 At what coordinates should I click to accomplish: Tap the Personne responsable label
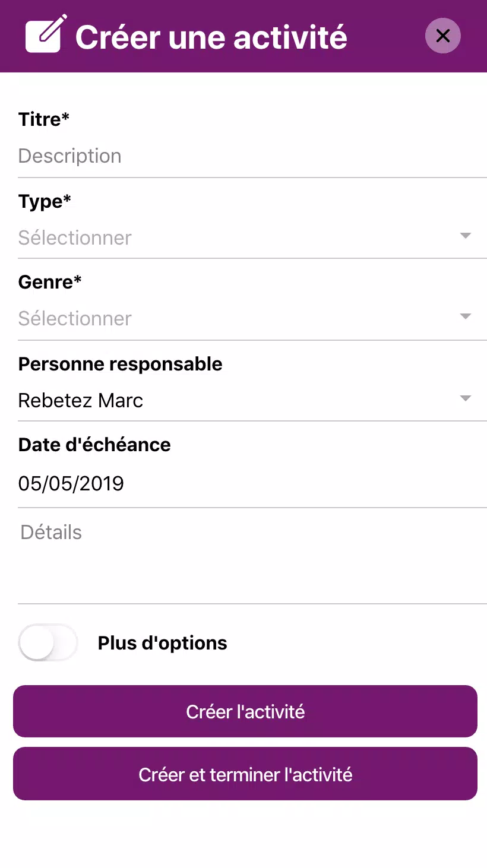pyautogui.click(x=121, y=364)
